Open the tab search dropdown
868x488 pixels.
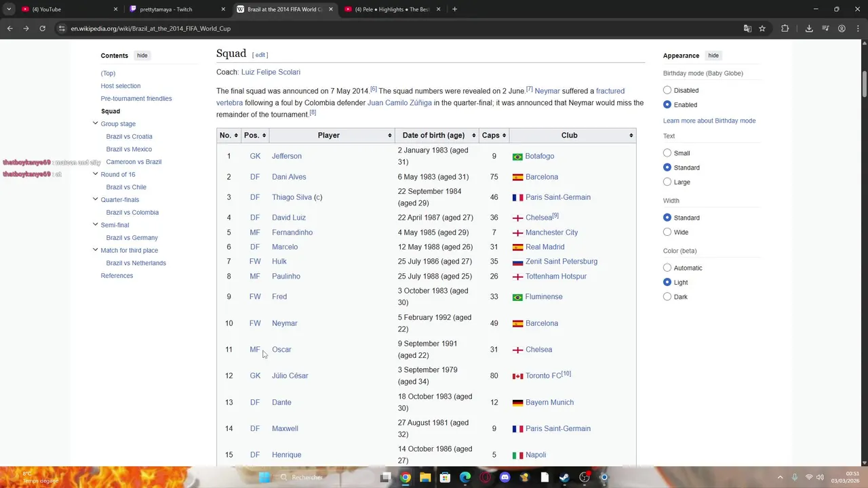tap(9, 9)
